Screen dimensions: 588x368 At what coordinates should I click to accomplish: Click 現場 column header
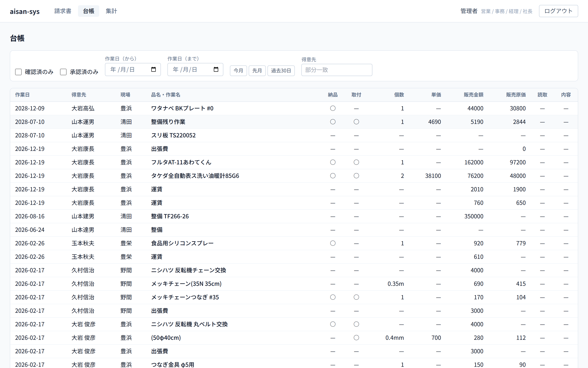tap(125, 95)
